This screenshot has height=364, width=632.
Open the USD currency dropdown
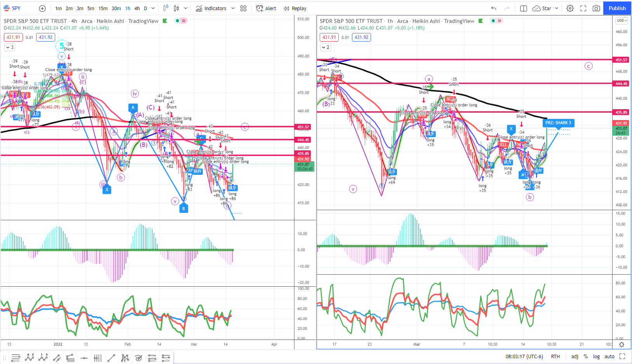(622, 21)
